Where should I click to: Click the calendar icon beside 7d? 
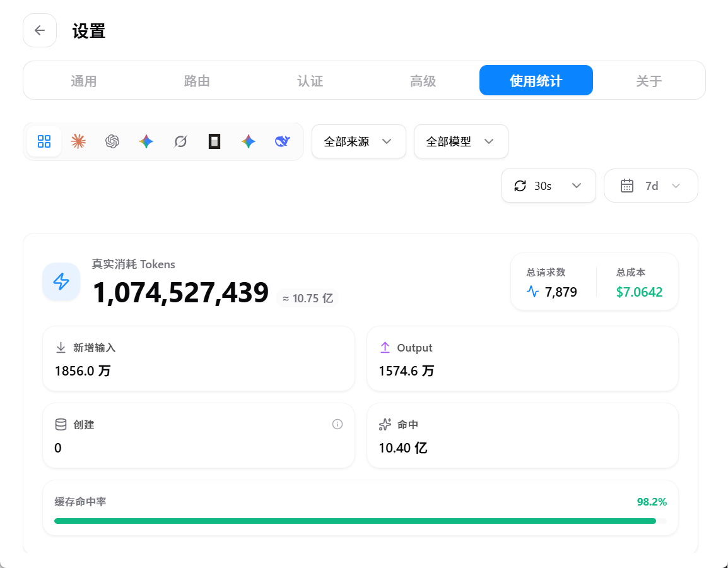pos(627,186)
